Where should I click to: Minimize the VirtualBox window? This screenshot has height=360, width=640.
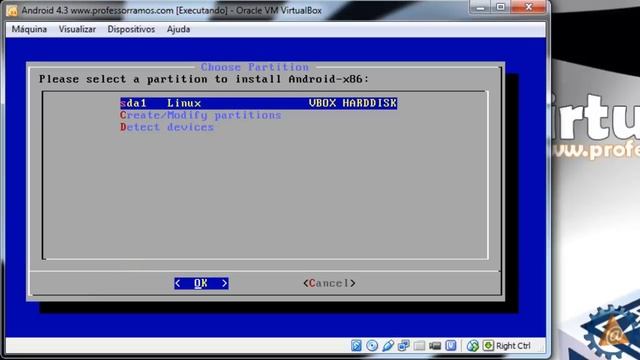point(480,7)
